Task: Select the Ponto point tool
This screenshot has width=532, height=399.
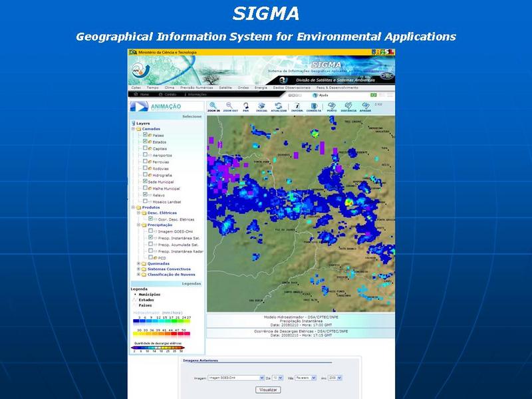Action: pos(331,107)
